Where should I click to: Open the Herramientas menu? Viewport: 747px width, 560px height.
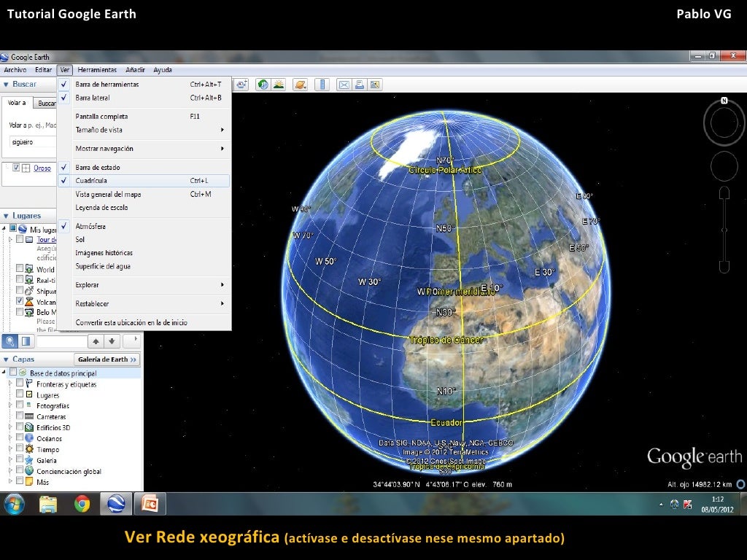(x=97, y=70)
